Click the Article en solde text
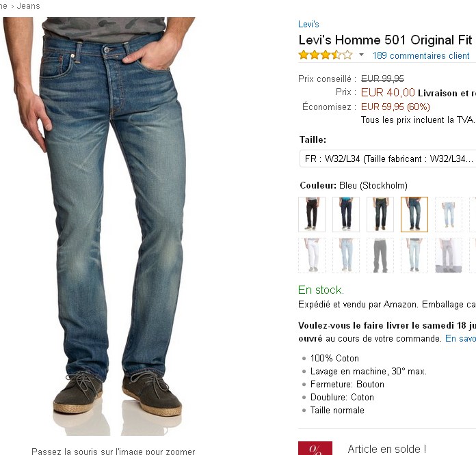 click(x=387, y=449)
